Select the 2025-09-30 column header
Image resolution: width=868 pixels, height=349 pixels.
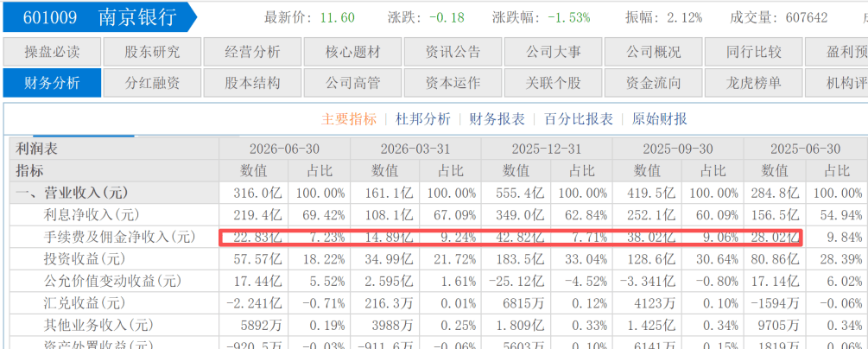[x=678, y=149]
